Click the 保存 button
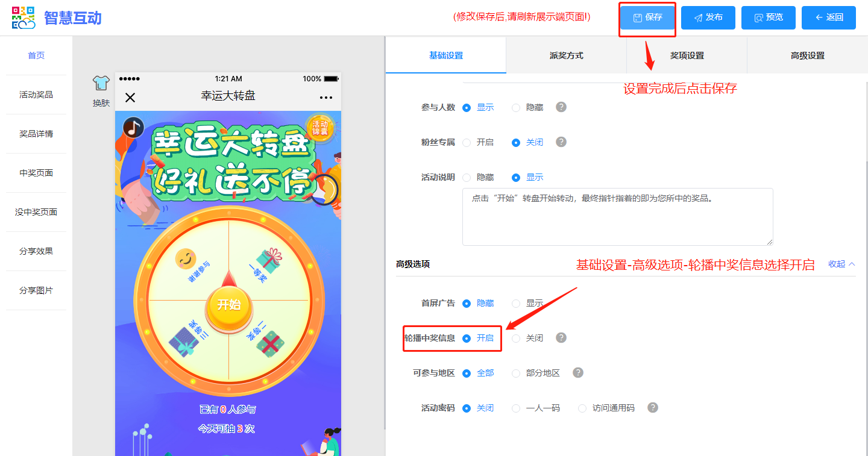The image size is (868, 456). click(x=647, y=17)
